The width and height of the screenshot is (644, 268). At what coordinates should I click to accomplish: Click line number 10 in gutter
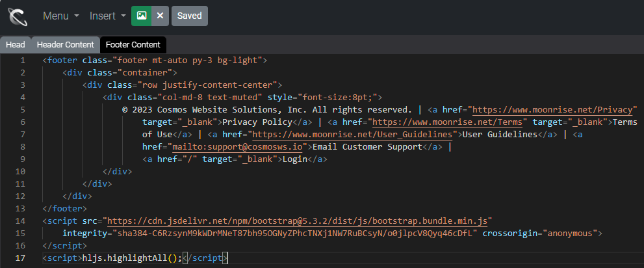coord(21,172)
